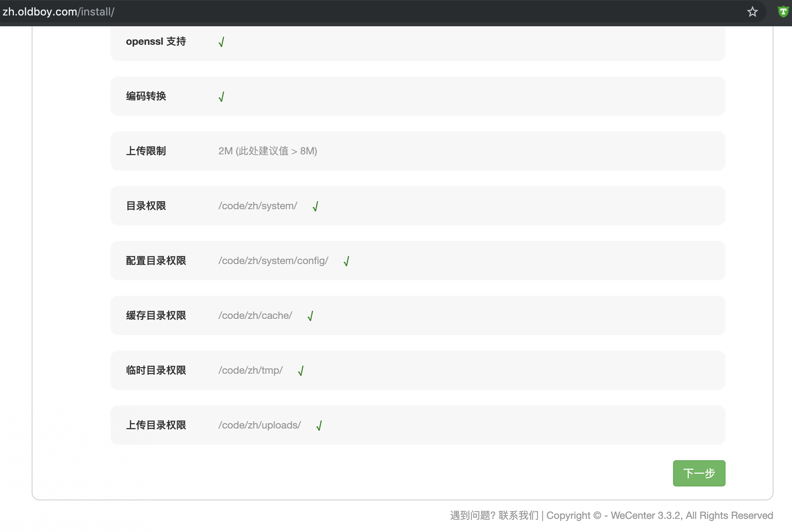Image resolution: width=792 pixels, height=532 pixels.
Task: Click the 配置目录权限 label
Action: (156, 261)
